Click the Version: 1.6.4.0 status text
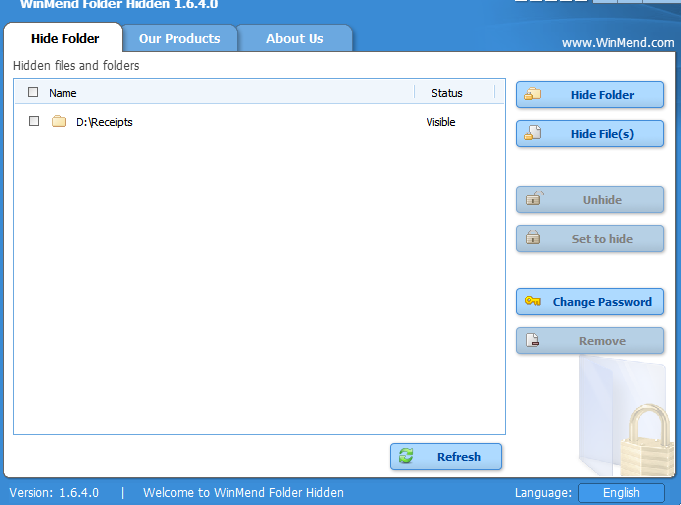681x505 pixels. (x=54, y=492)
